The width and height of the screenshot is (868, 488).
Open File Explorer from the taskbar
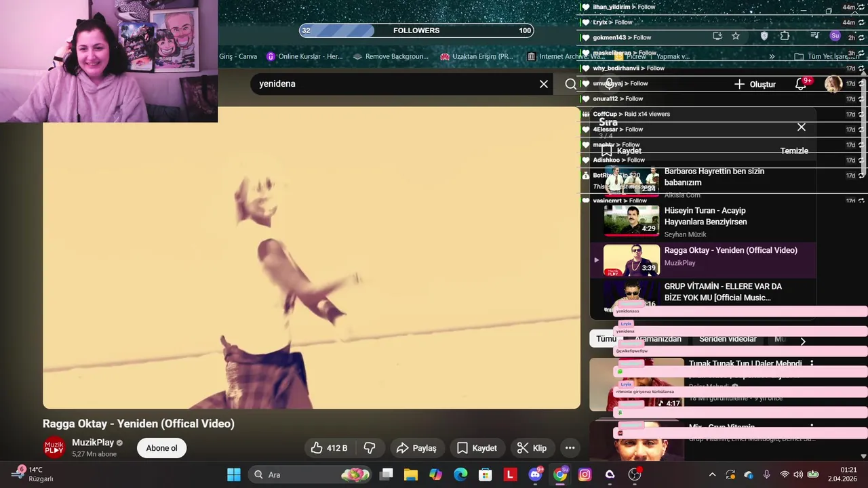tap(411, 474)
